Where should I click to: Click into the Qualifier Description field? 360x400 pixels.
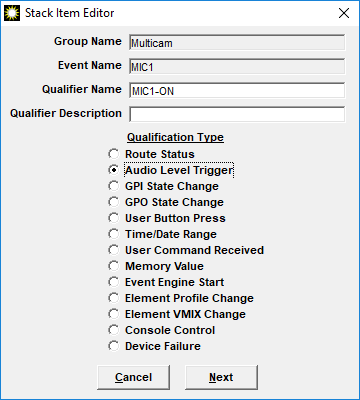coord(237,114)
